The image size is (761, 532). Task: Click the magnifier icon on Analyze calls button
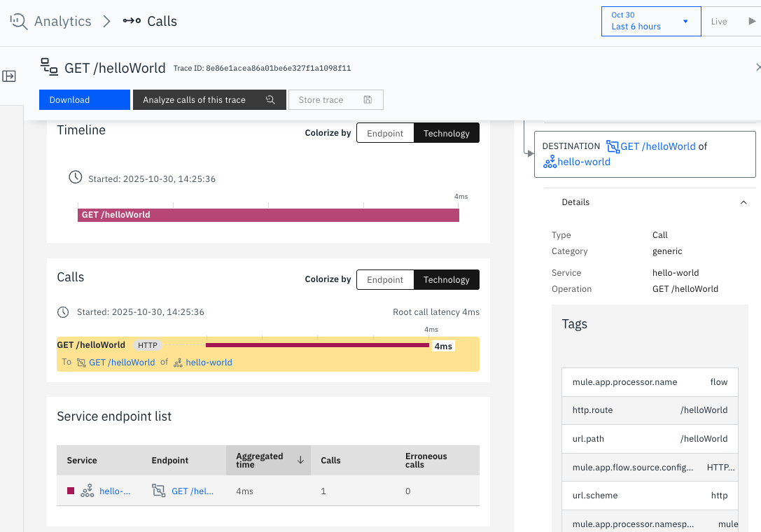click(x=270, y=100)
